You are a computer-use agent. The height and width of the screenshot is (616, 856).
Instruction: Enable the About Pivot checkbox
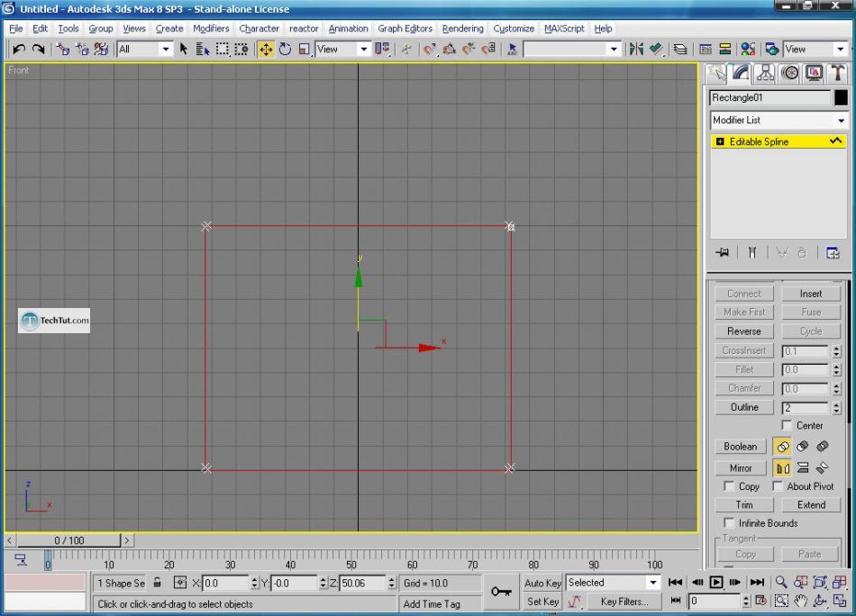tap(778, 485)
